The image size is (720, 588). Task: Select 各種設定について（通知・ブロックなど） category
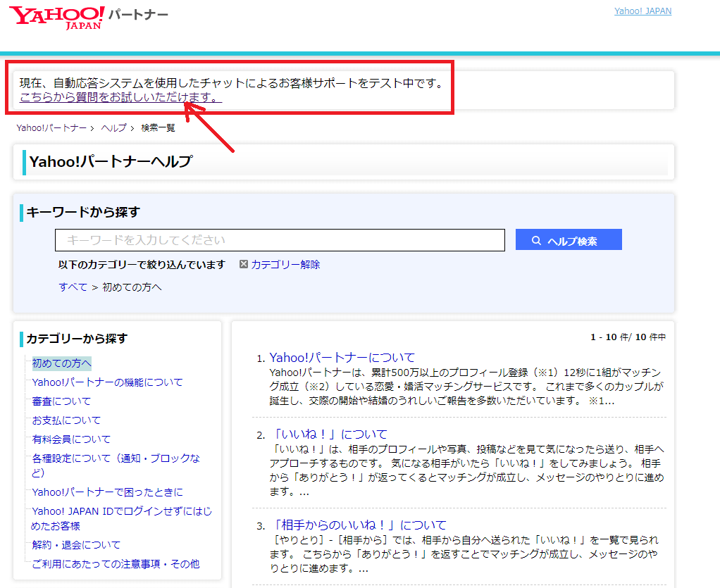116,465
